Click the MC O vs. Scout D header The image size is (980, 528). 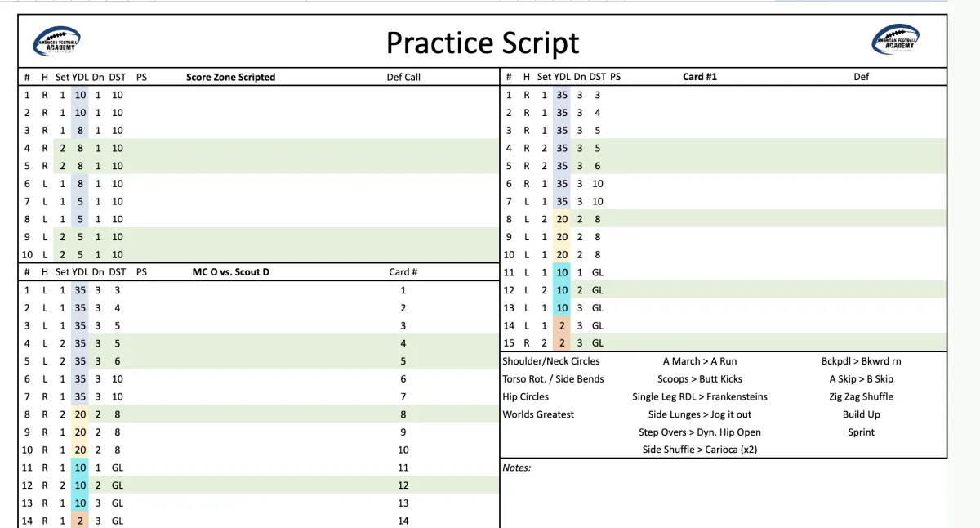click(230, 272)
